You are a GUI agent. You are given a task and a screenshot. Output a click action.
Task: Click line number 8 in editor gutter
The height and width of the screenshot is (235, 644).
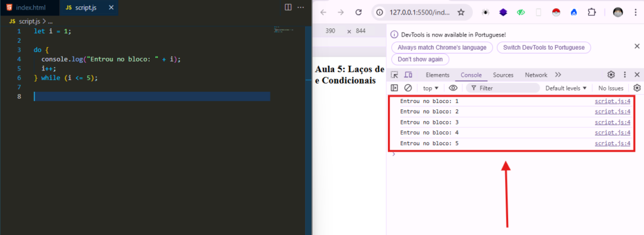(x=19, y=96)
